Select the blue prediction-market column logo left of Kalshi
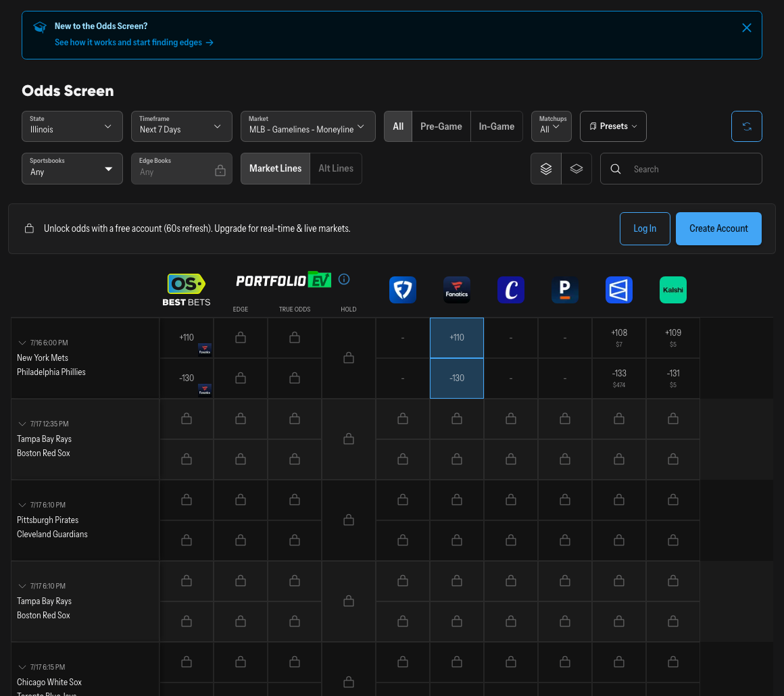The height and width of the screenshot is (696, 784). pyautogui.click(x=618, y=290)
